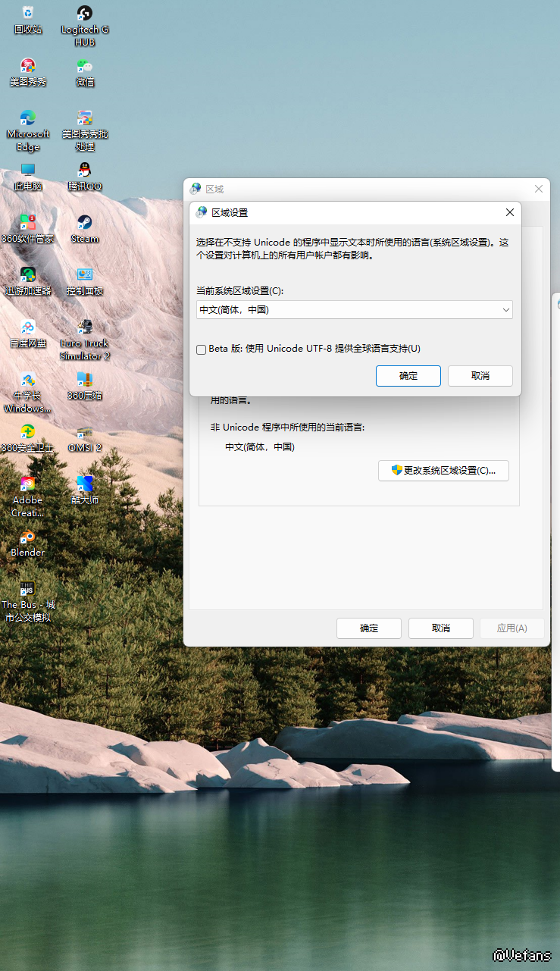Close the 区域设置 dialog with X

coord(510,213)
